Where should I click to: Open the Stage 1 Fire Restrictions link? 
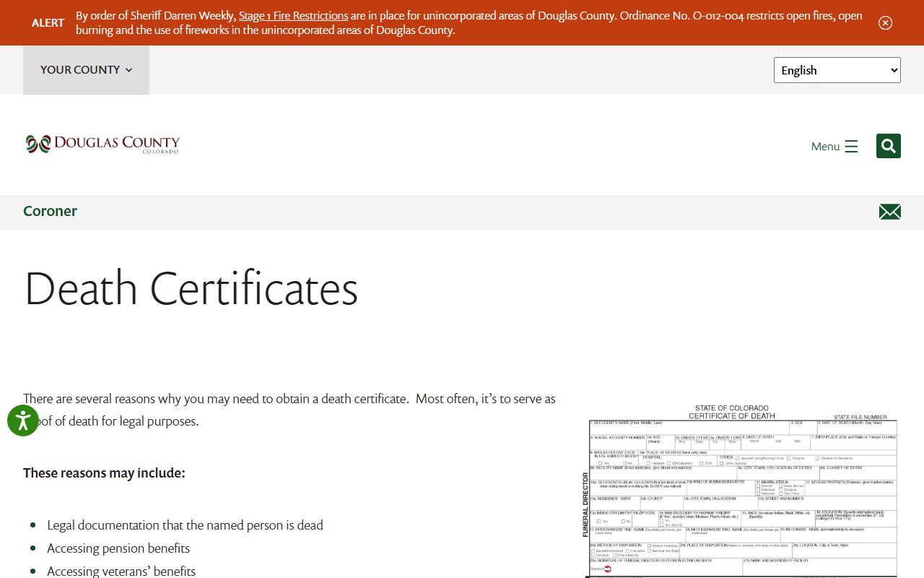coord(293,15)
